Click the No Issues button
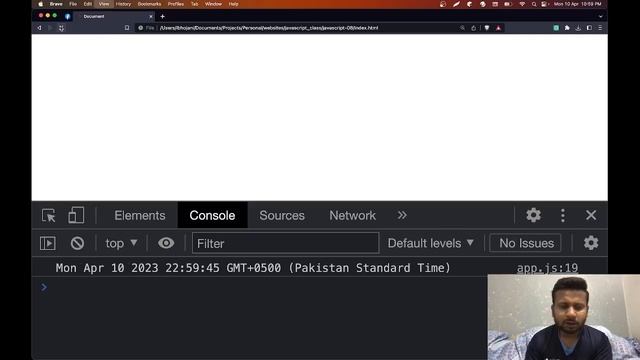640x360 pixels. click(526, 243)
